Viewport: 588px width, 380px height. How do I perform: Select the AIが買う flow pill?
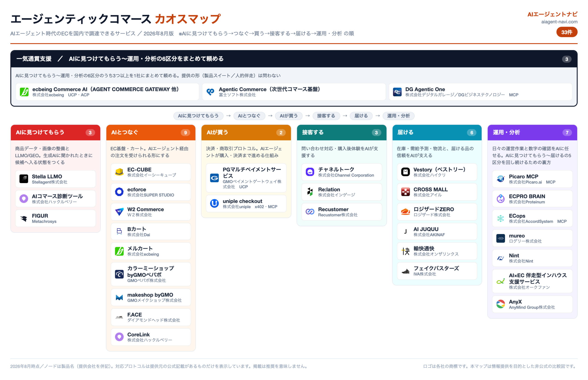point(289,116)
